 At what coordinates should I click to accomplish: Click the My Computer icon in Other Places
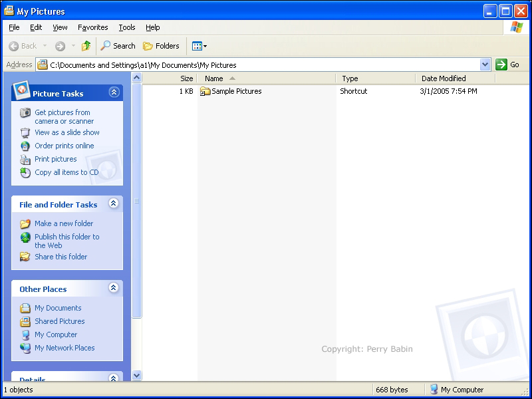tap(25, 335)
